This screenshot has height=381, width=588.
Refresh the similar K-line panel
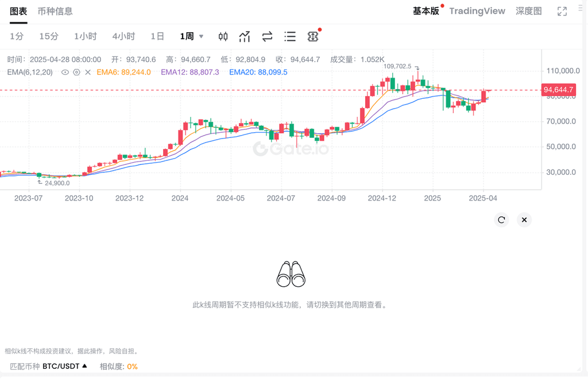coord(501,220)
